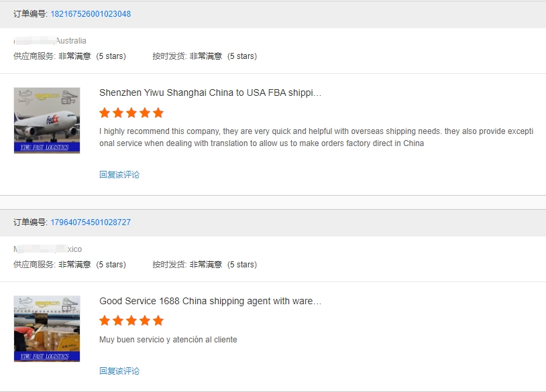Click second star of the FBA shipping review
546x392 pixels.
point(118,113)
